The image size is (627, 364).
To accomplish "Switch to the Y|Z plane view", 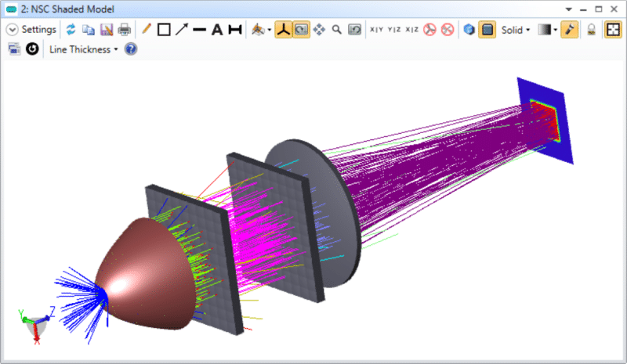I will 394,30.
